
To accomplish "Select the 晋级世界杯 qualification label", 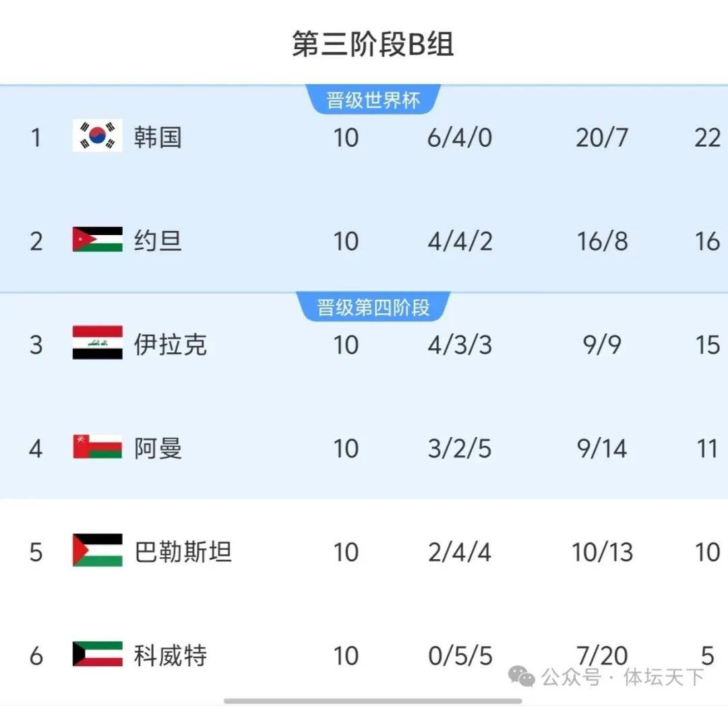I will pyautogui.click(x=373, y=100).
